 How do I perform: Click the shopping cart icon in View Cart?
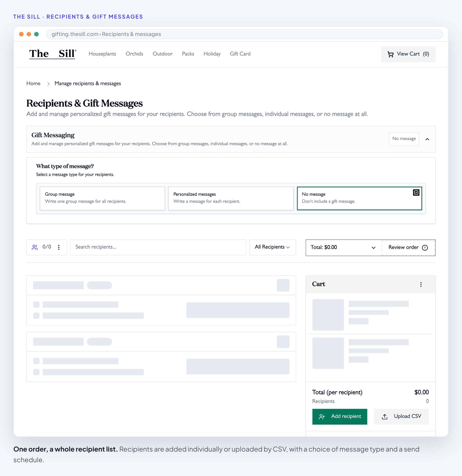click(x=390, y=54)
